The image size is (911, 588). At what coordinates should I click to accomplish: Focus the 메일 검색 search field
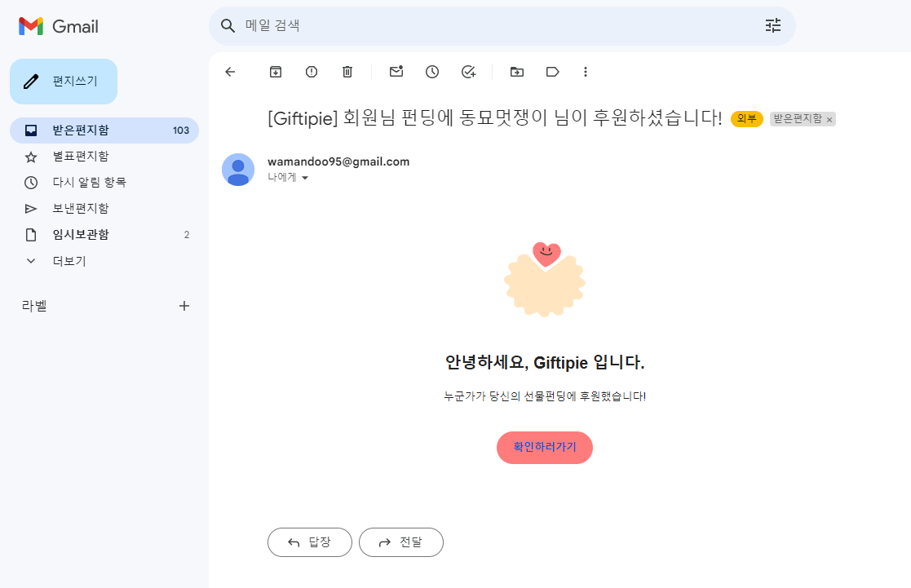(502, 25)
